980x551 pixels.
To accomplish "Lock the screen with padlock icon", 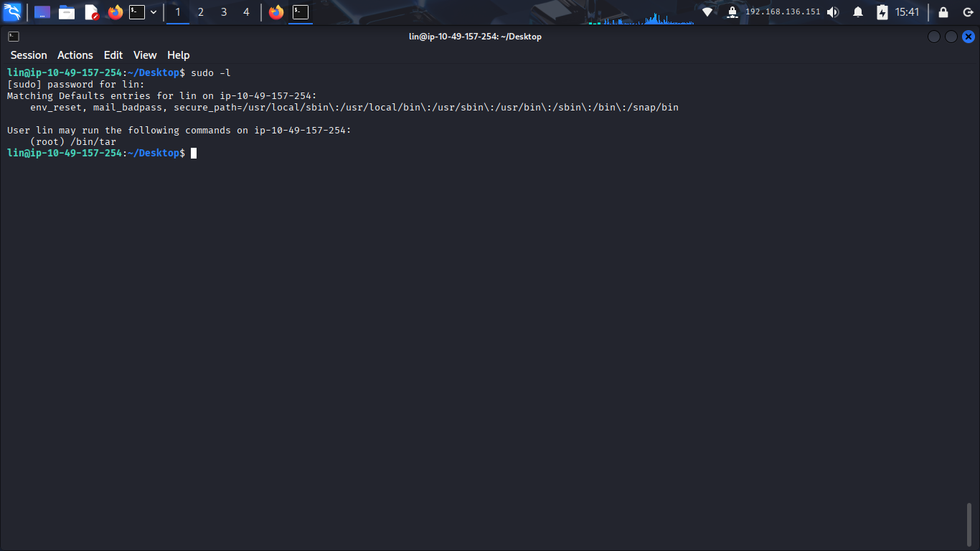I will click(943, 12).
